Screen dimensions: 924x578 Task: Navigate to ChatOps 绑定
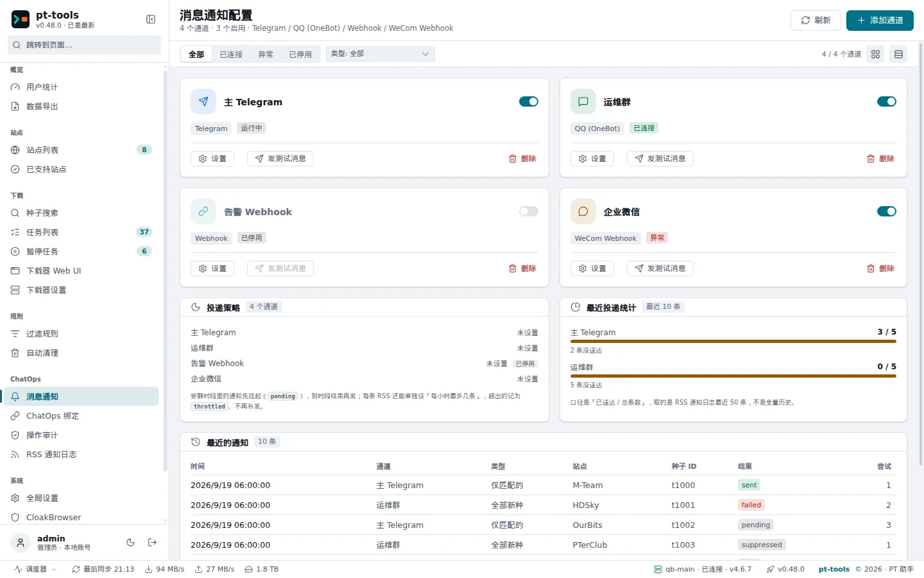(x=81, y=416)
